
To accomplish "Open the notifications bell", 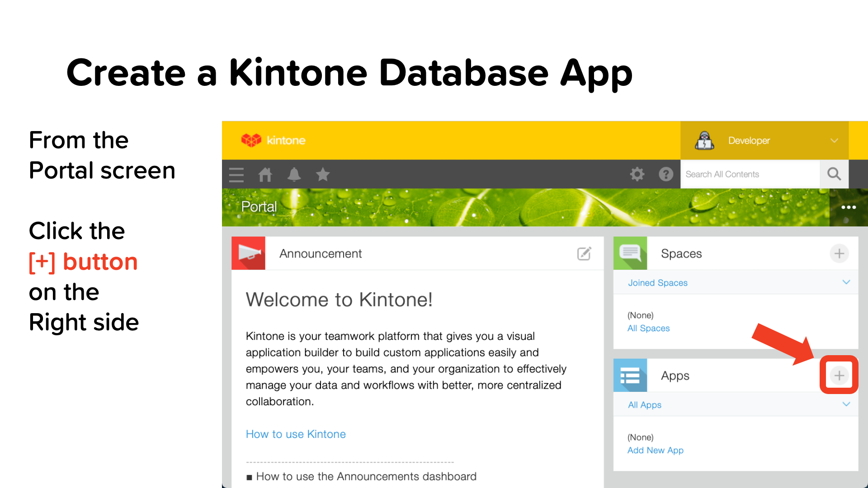I will pyautogui.click(x=294, y=174).
